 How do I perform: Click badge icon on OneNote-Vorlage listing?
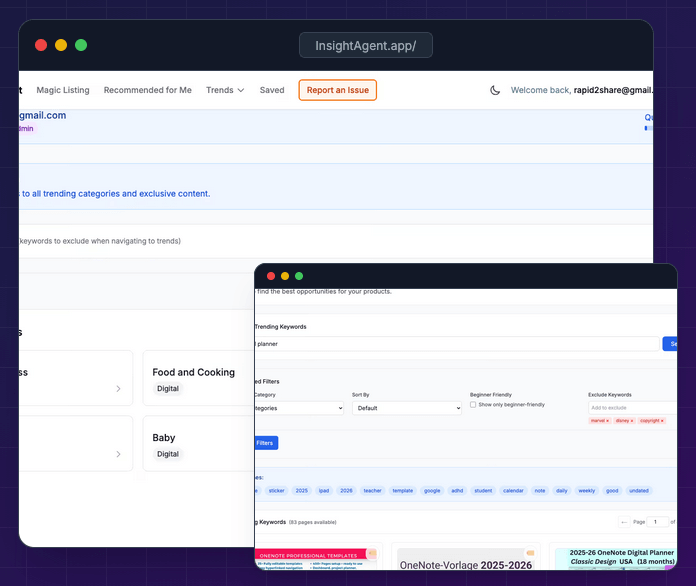pos(530,553)
